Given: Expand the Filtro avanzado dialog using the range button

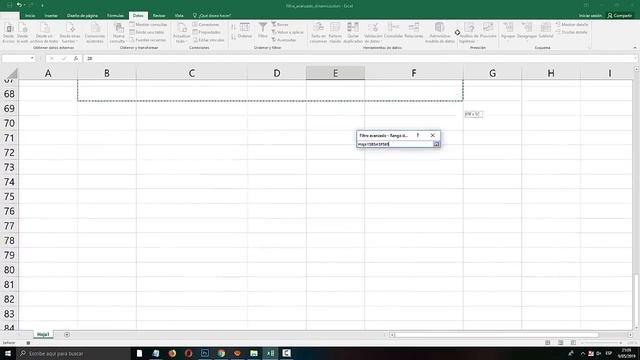Looking at the screenshot, I should [x=436, y=144].
